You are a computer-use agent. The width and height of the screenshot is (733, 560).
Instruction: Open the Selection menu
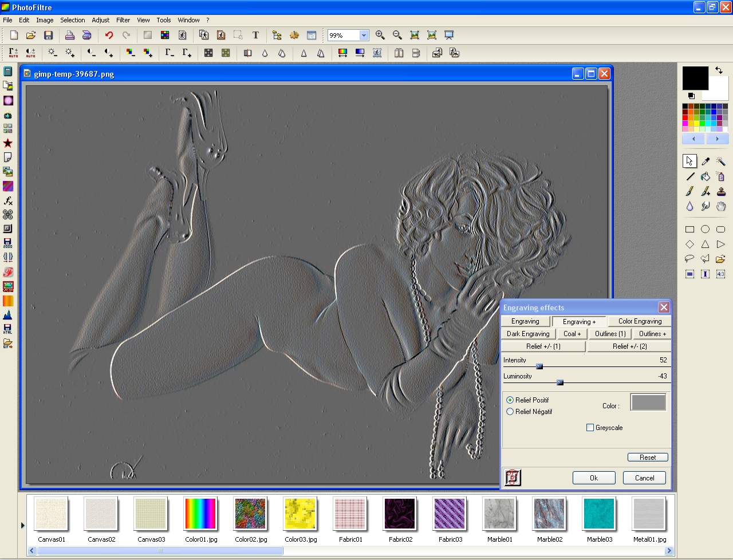[73, 20]
